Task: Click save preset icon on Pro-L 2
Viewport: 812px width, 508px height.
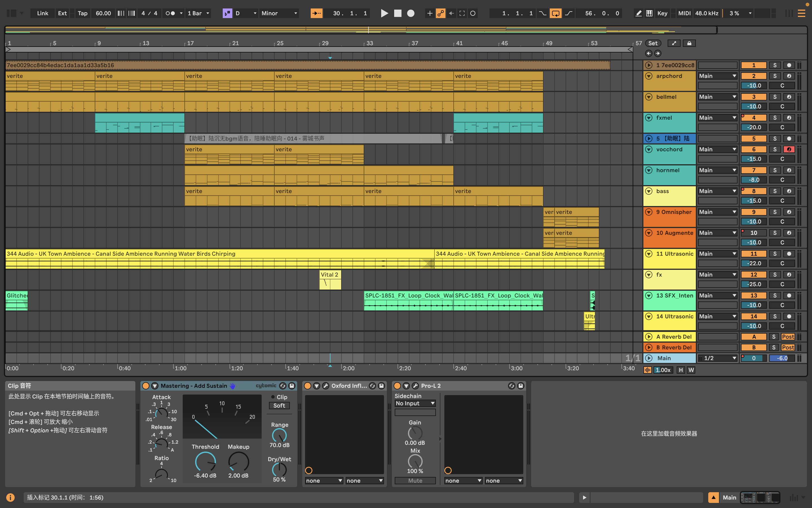Action: (x=520, y=386)
